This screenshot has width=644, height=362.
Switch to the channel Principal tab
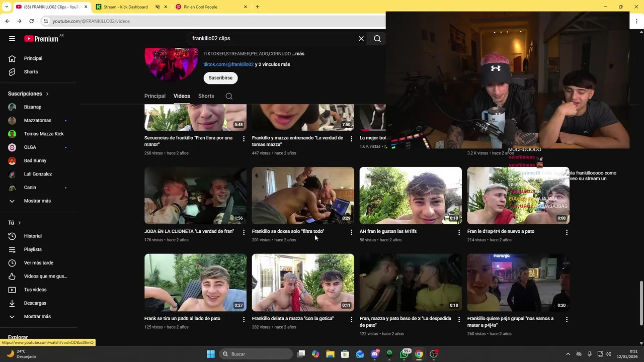[x=155, y=96]
